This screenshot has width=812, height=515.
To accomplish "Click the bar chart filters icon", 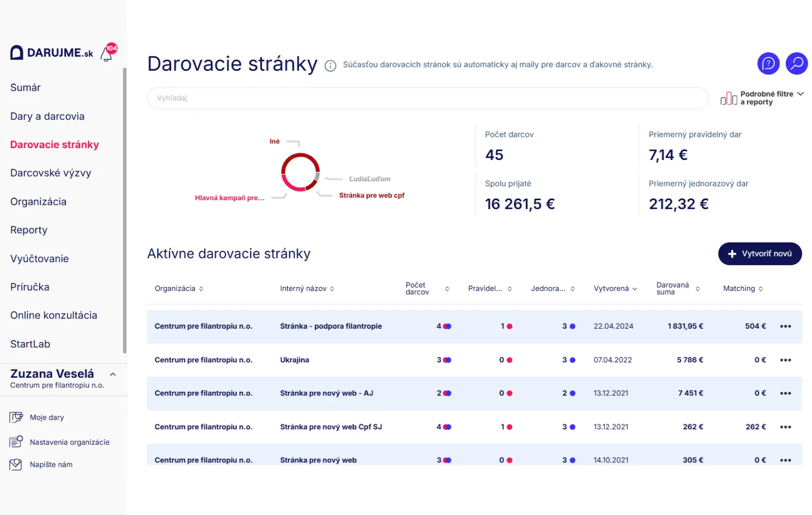I will (x=728, y=98).
